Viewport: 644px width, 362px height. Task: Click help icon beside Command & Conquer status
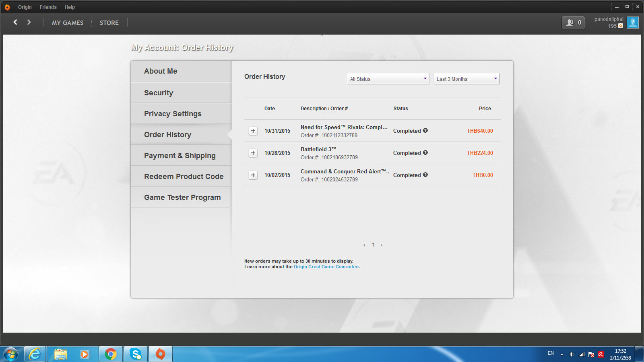(x=425, y=175)
